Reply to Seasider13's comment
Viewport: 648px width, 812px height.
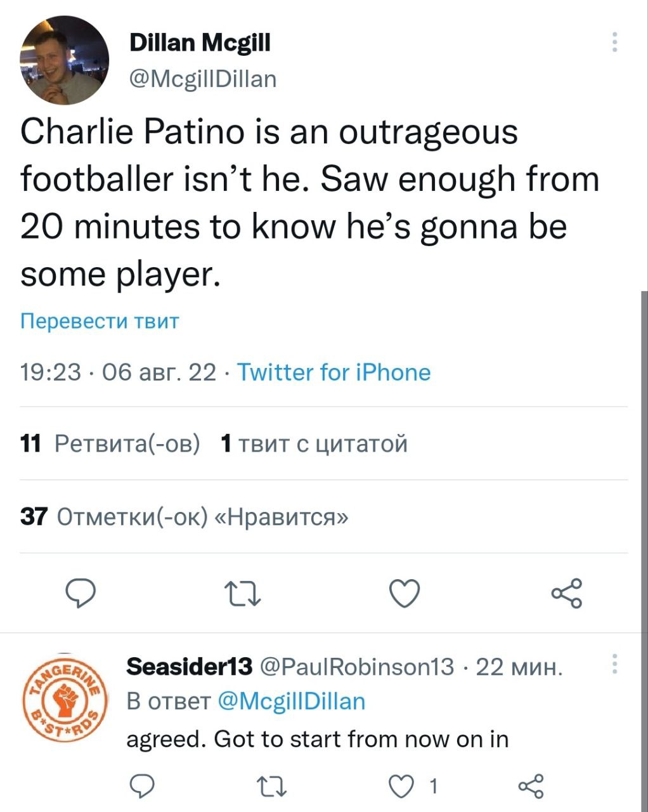click(x=144, y=786)
